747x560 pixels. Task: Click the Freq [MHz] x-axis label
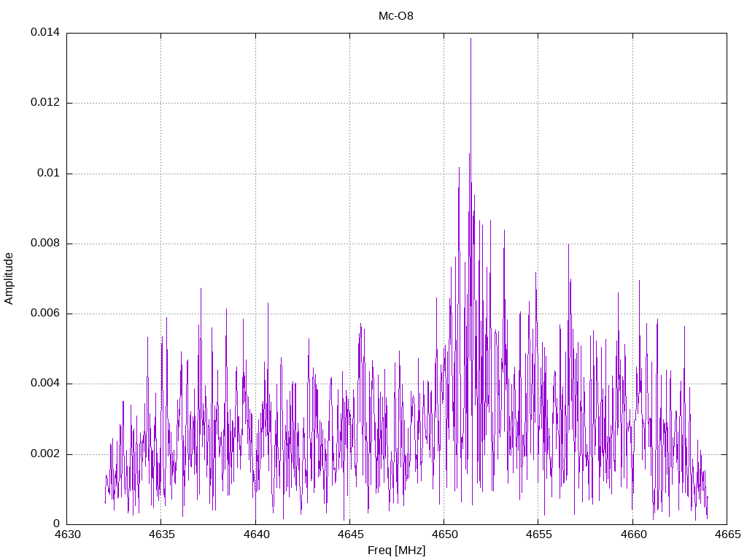click(x=396, y=551)
